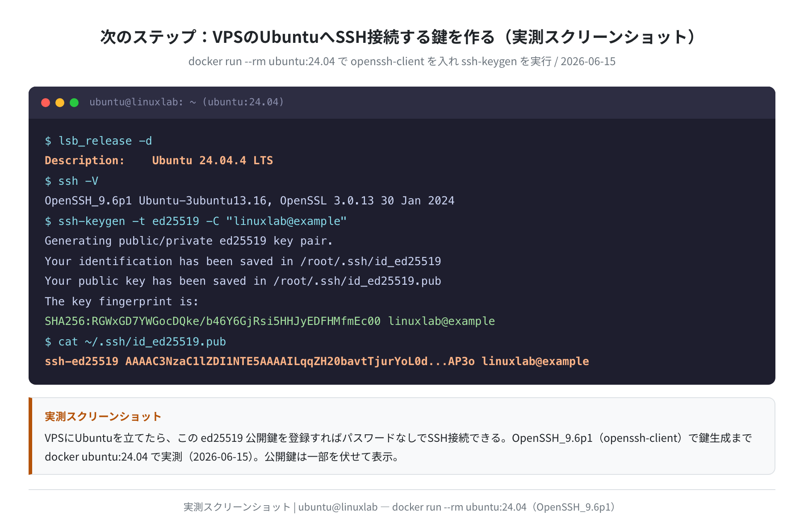Click the page heading about VPSのUbuntuへSSH接続

coord(402,37)
